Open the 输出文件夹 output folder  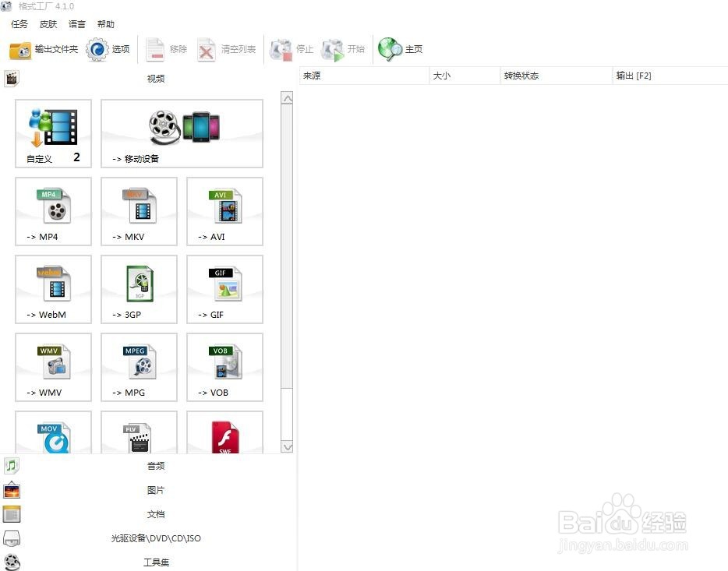pos(44,50)
